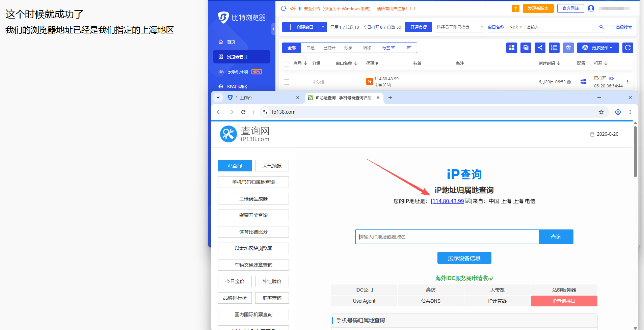Click the ip138 page vertical scrollbar thumb

tap(635, 152)
